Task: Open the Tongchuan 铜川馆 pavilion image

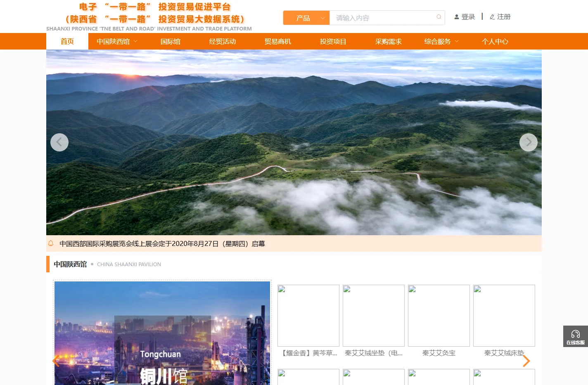Action: [162, 333]
